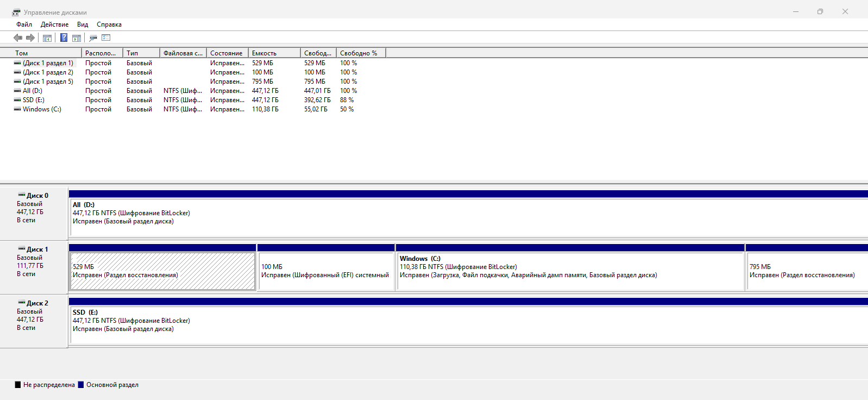Click the 88 % free percentage cell

coord(347,100)
